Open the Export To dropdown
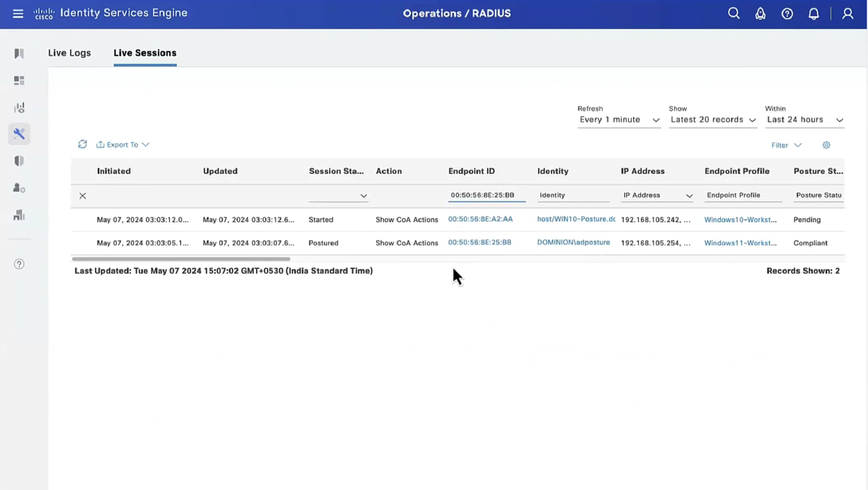The width and height of the screenshot is (868, 490). tap(123, 145)
